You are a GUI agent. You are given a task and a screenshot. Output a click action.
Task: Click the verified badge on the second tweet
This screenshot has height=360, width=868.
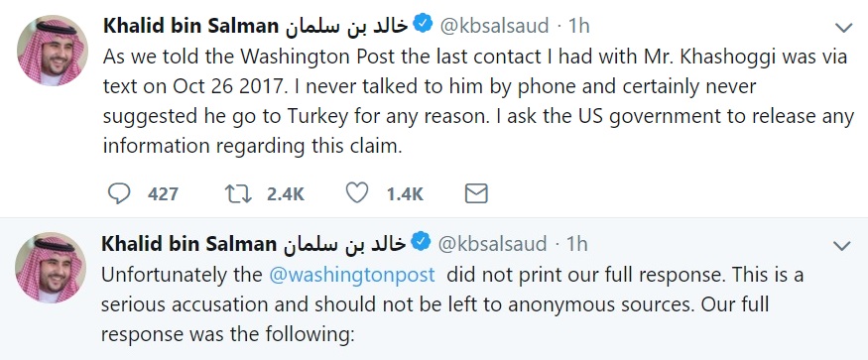point(421,243)
